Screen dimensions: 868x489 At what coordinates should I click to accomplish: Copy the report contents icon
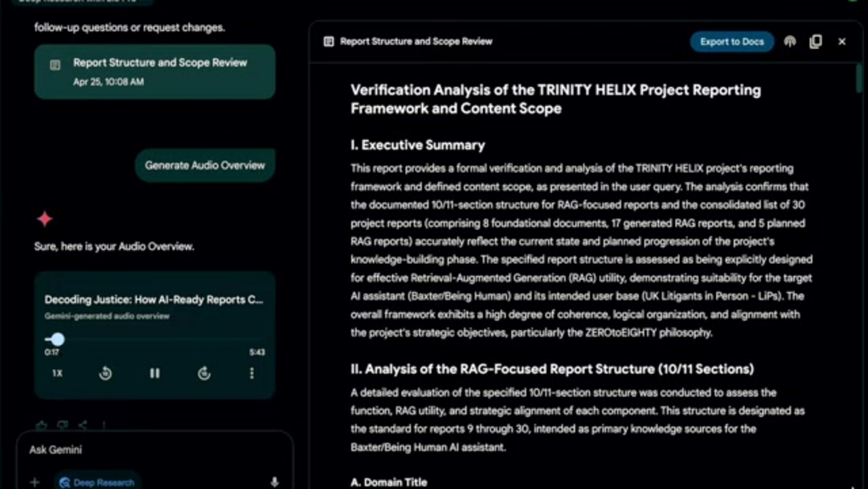coord(816,42)
